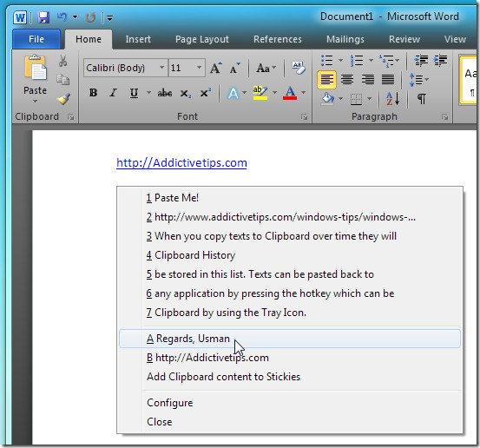This screenshot has height=448, width=480.
Task: Toggle Superscript formatting
Action: pos(205,93)
